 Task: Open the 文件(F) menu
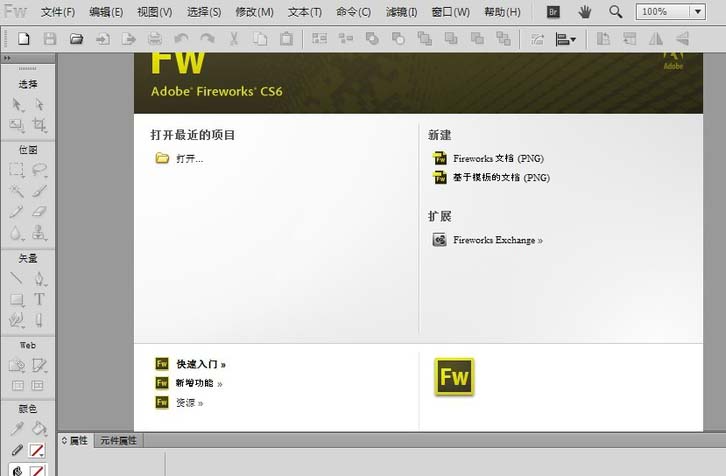pos(58,12)
